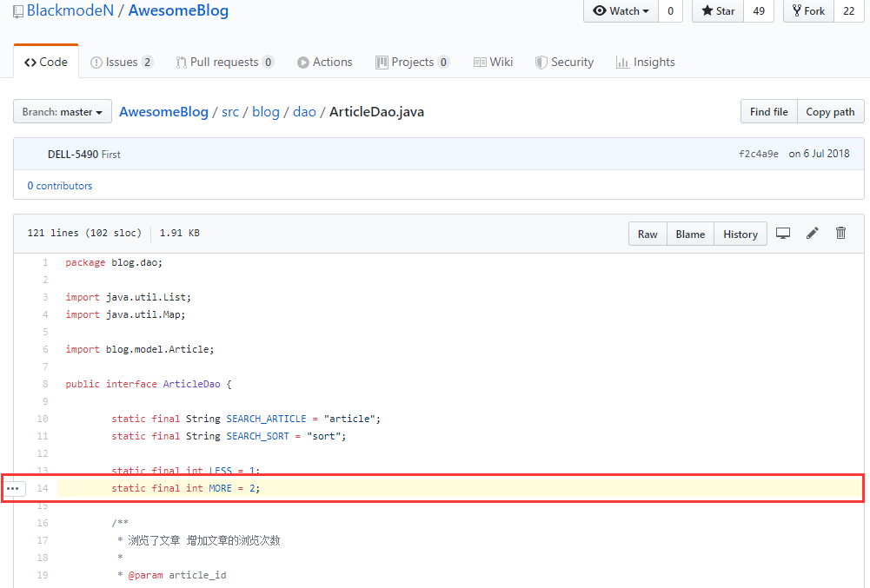Delete this file with the trash icon
Screen dimensions: 870x588
pos(840,234)
